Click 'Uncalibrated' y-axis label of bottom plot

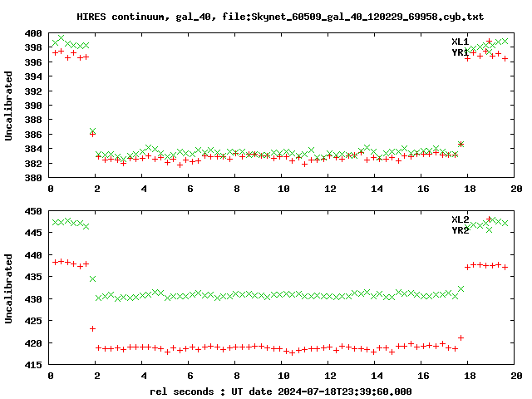point(8,288)
